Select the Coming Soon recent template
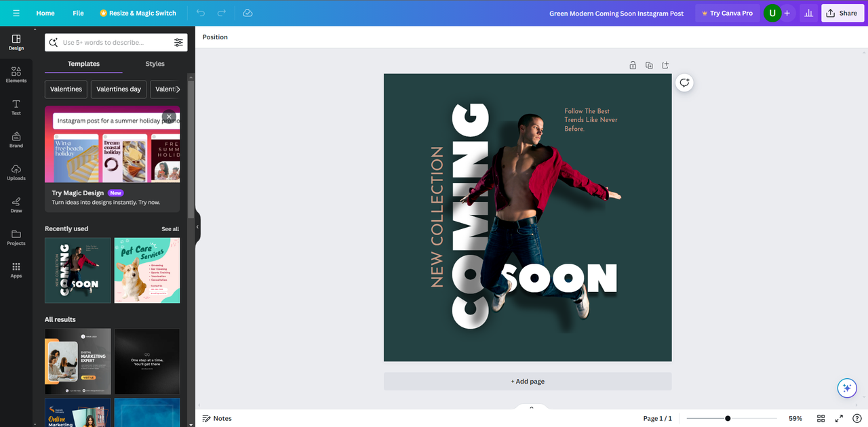 77,270
